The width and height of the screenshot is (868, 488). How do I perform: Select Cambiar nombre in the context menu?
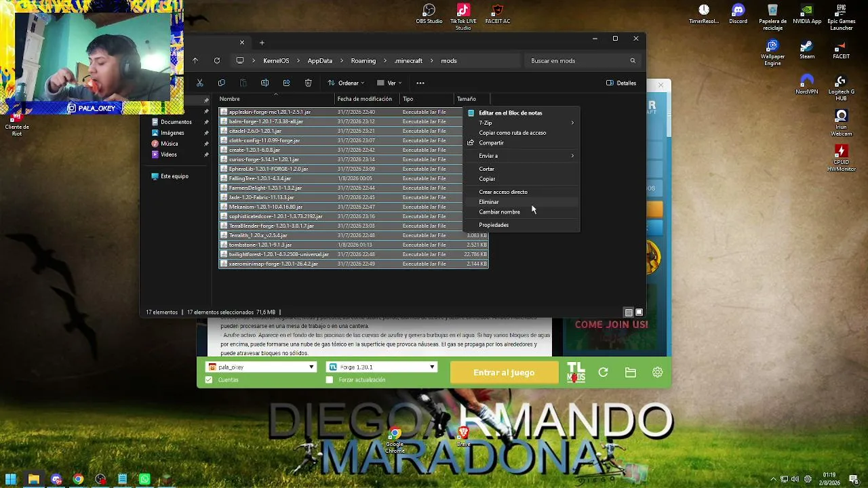coord(521,212)
